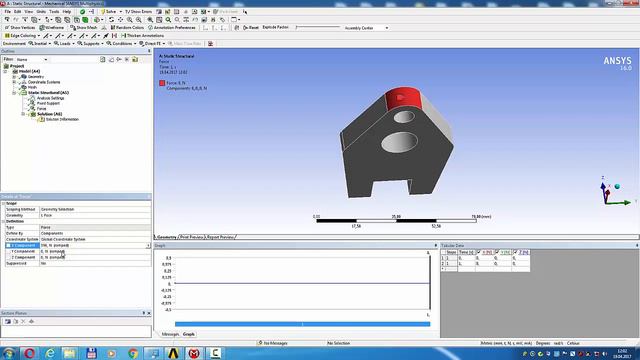Click the Show Errors button

coord(138,12)
